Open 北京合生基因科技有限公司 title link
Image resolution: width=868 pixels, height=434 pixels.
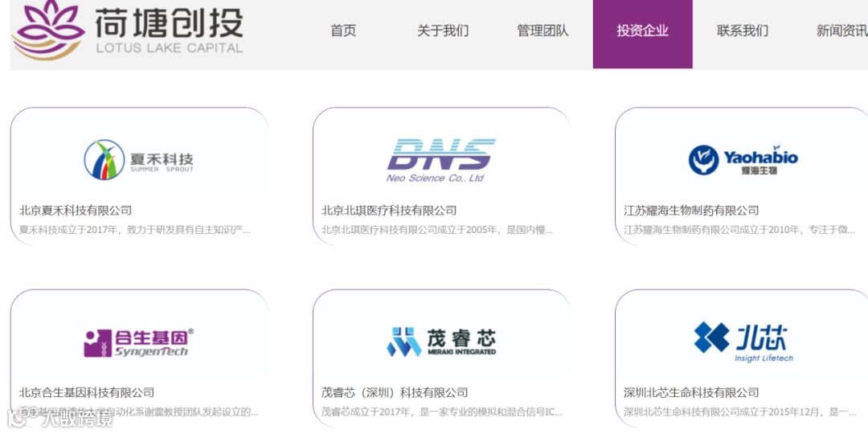click(x=86, y=393)
